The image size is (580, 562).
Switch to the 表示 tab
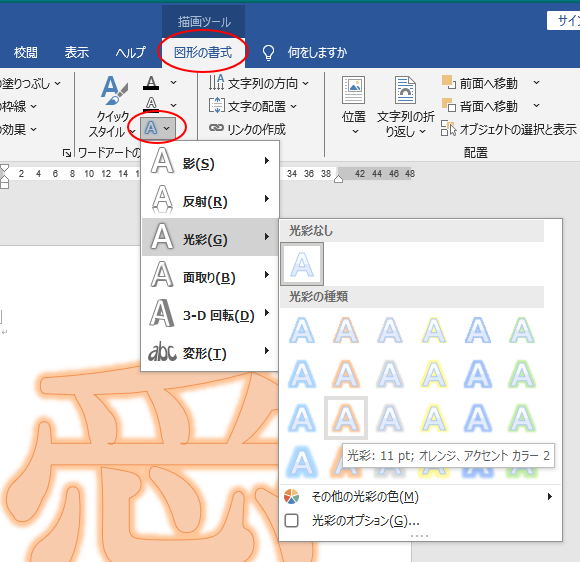(77, 52)
